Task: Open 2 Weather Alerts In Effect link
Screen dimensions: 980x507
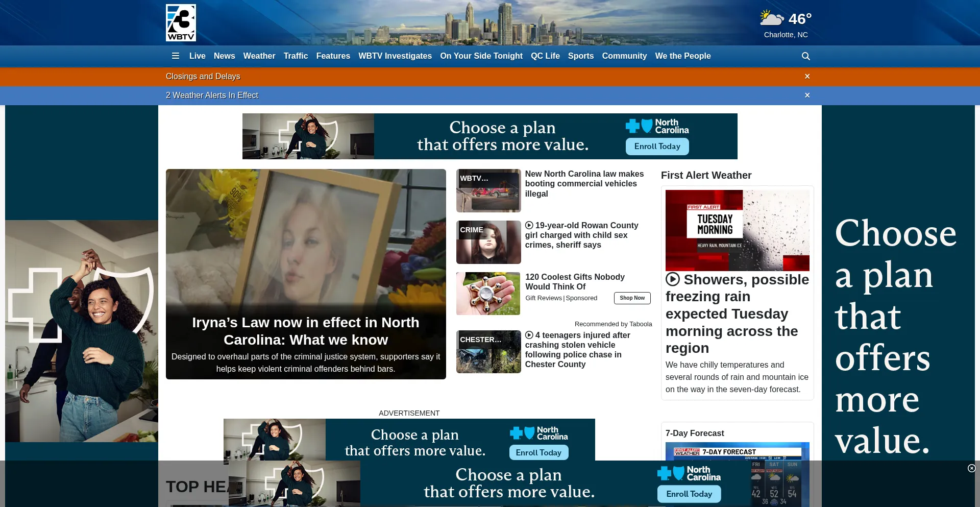Action: pos(212,95)
